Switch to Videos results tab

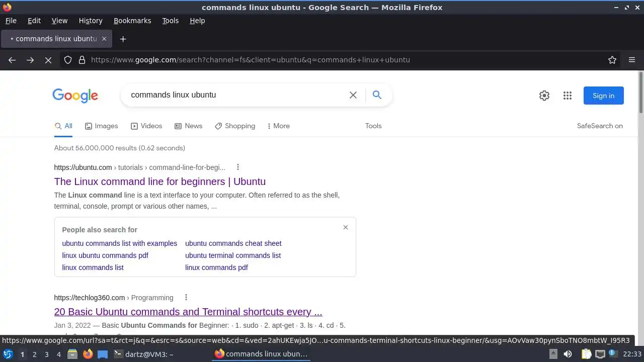[146, 126]
